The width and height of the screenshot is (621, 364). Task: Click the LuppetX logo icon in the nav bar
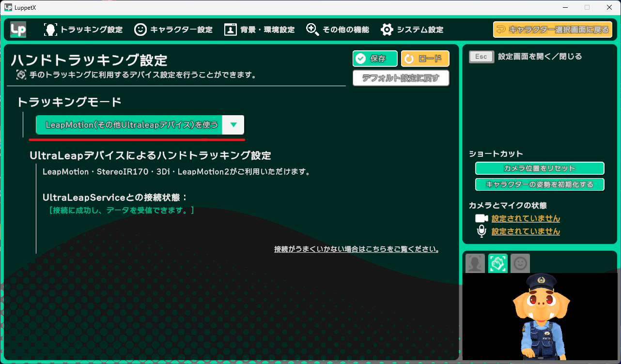(x=18, y=30)
